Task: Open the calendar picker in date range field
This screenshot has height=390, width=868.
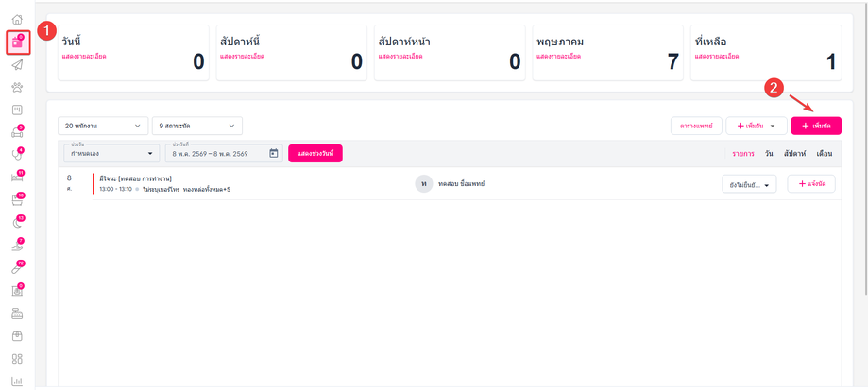Action: pyautogui.click(x=273, y=153)
